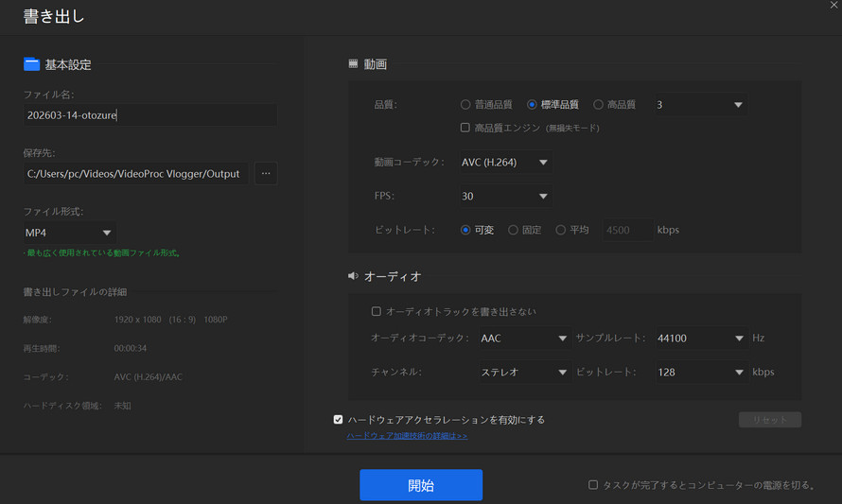Expand the サンプルレート 44100 dropdown

pos(700,339)
